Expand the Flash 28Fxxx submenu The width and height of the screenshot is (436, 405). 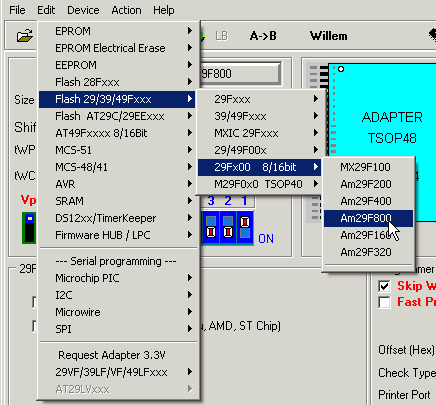click(x=117, y=82)
